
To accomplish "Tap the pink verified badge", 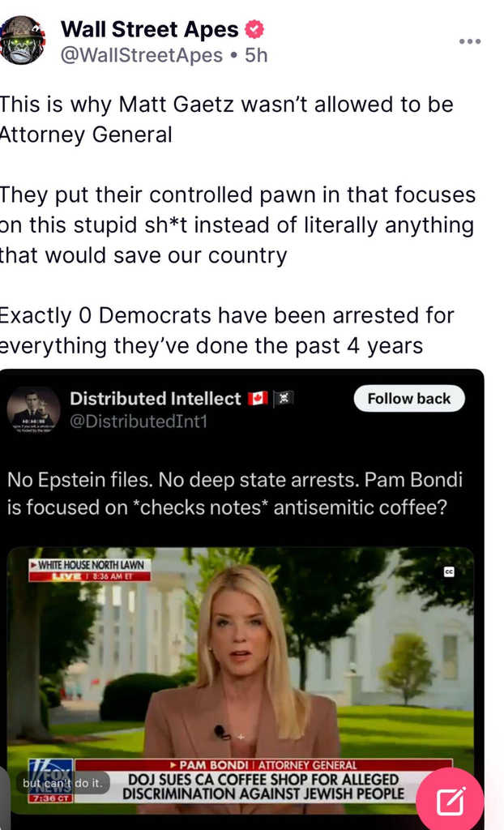I will pos(254,29).
